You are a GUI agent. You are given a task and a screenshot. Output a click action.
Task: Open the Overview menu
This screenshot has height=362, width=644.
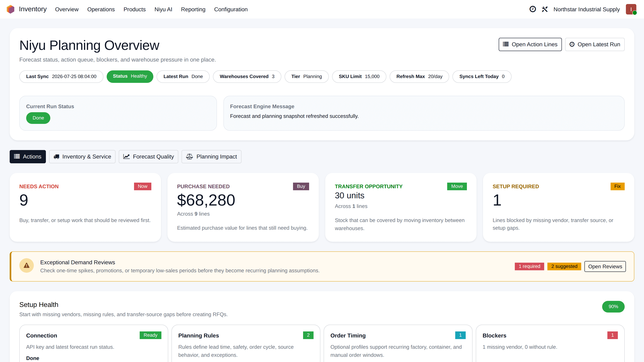pyautogui.click(x=67, y=9)
